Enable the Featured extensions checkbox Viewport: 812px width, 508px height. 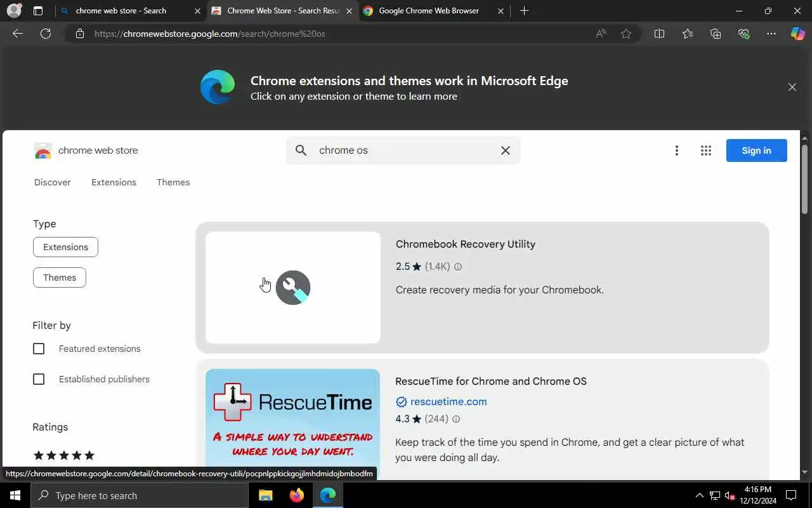39,349
